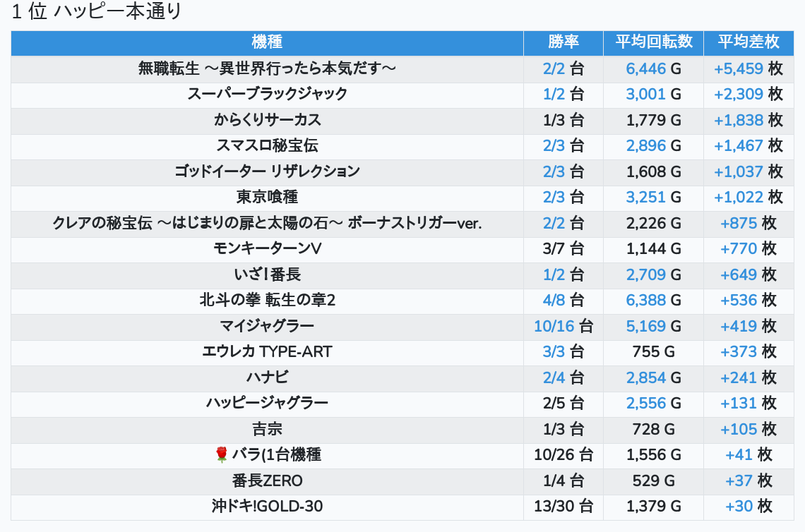Open 無職転生 ～異世界行ったら本気だす～ row
The height and width of the screenshot is (532, 805).
(267, 68)
